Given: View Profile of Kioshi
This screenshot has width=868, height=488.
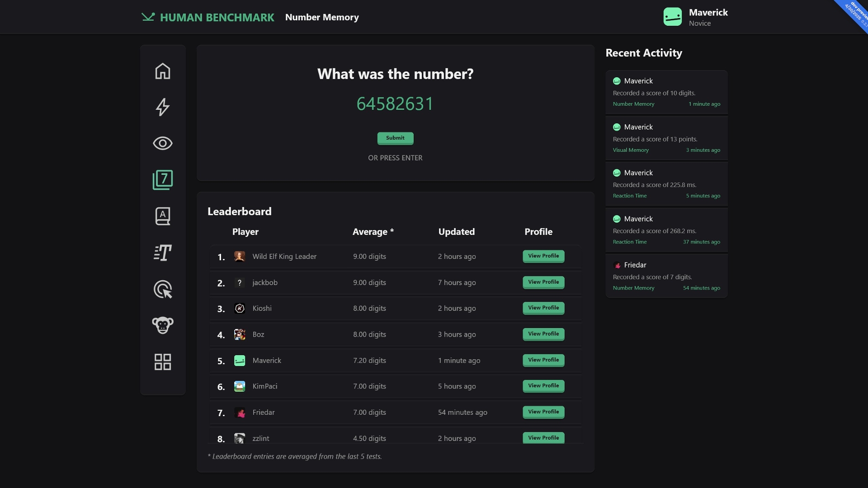Looking at the screenshot, I should coord(543,308).
